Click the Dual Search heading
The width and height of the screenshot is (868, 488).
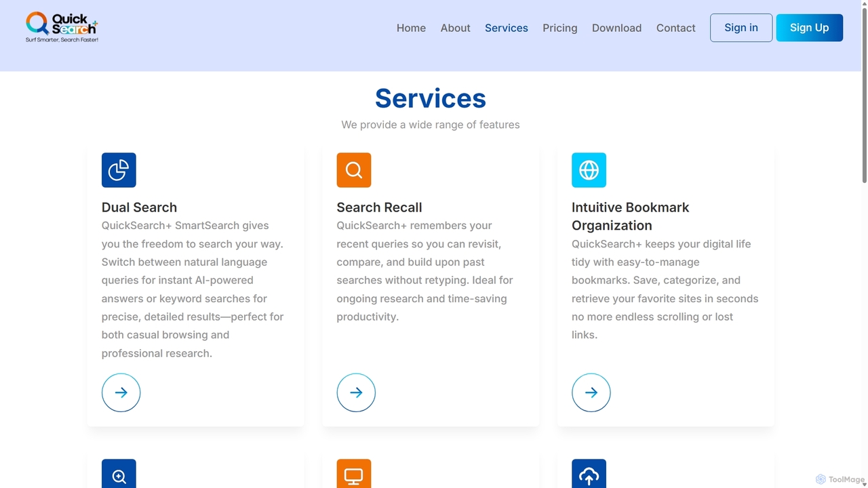tap(139, 207)
